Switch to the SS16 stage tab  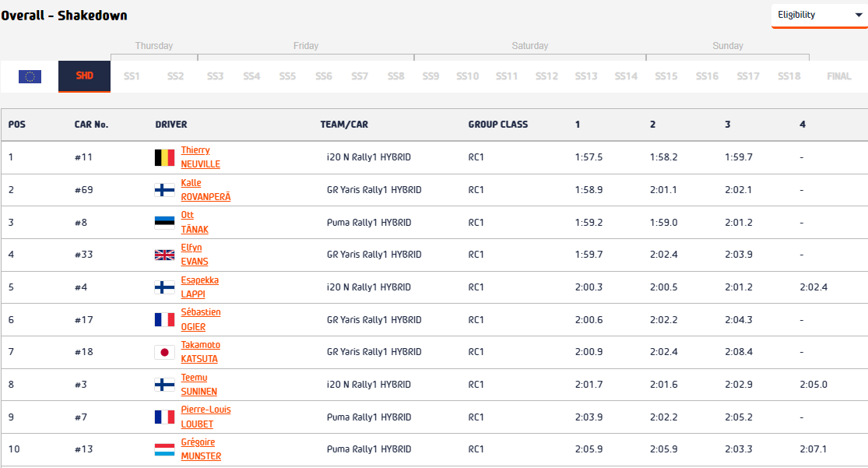pyautogui.click(x=707, y=76)
